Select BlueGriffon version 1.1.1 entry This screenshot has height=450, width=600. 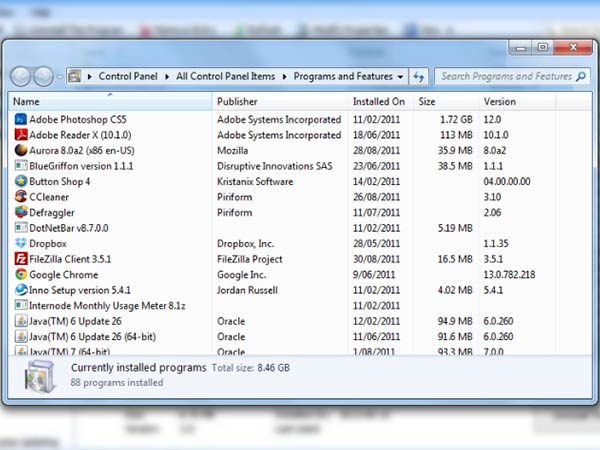81,166
